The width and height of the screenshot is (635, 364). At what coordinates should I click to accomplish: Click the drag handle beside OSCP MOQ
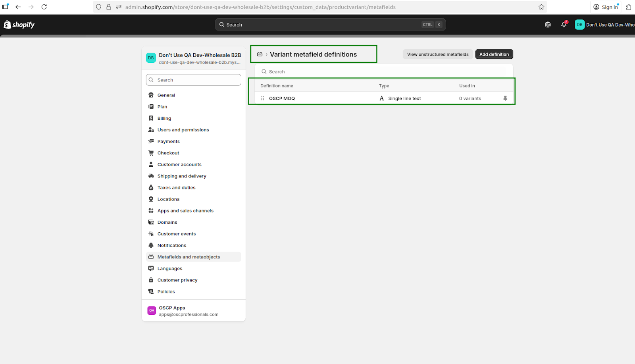point(262,98)
